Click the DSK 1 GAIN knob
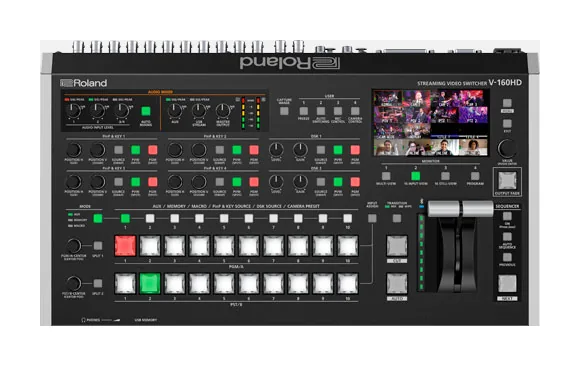 (300, 150)
